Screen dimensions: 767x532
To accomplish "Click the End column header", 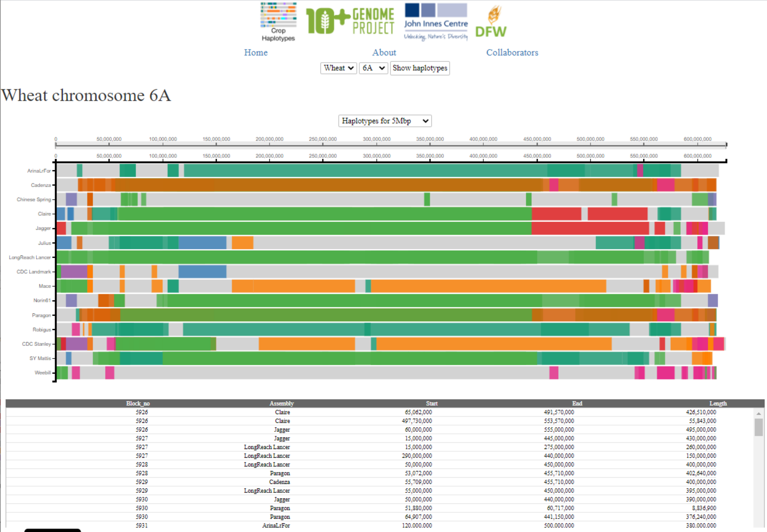I will pyautogui.click(x=577, y=403).
